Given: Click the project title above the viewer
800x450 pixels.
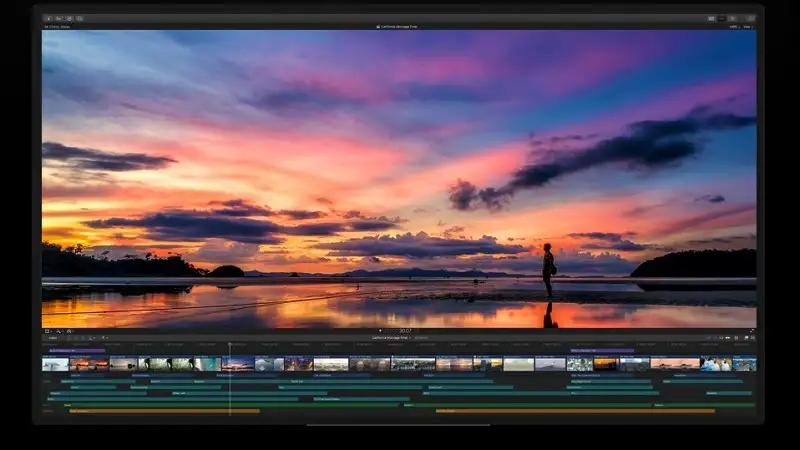Looking at the screenshot, I should click(399, 27).
